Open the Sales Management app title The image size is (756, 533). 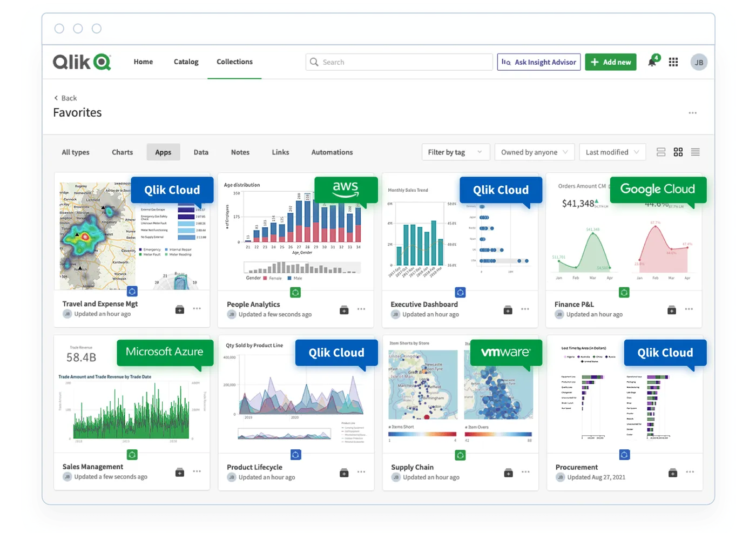(93, 467)
